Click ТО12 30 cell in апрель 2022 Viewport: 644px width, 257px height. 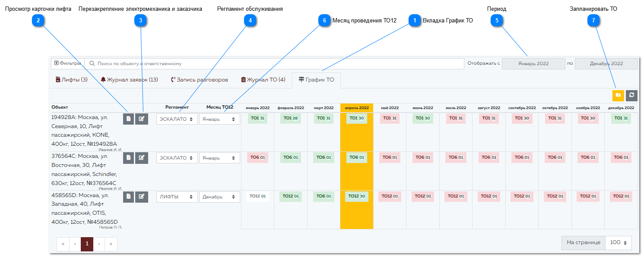point(357,196)
